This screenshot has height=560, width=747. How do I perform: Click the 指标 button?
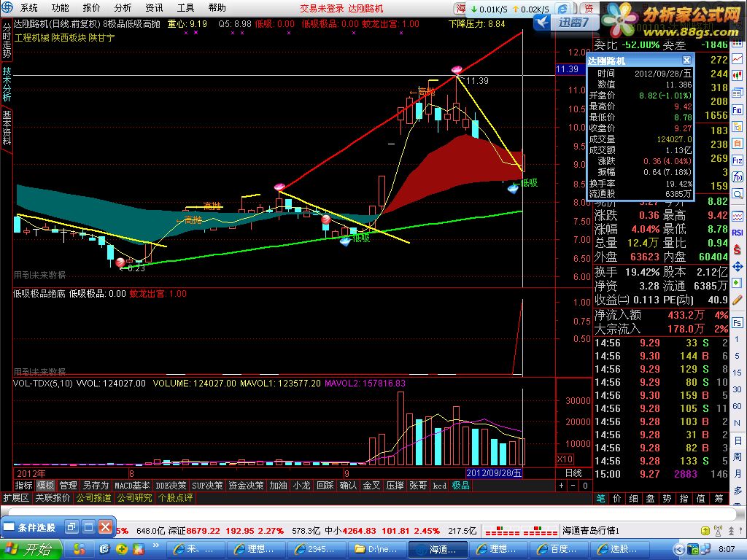tap(23, 485)
